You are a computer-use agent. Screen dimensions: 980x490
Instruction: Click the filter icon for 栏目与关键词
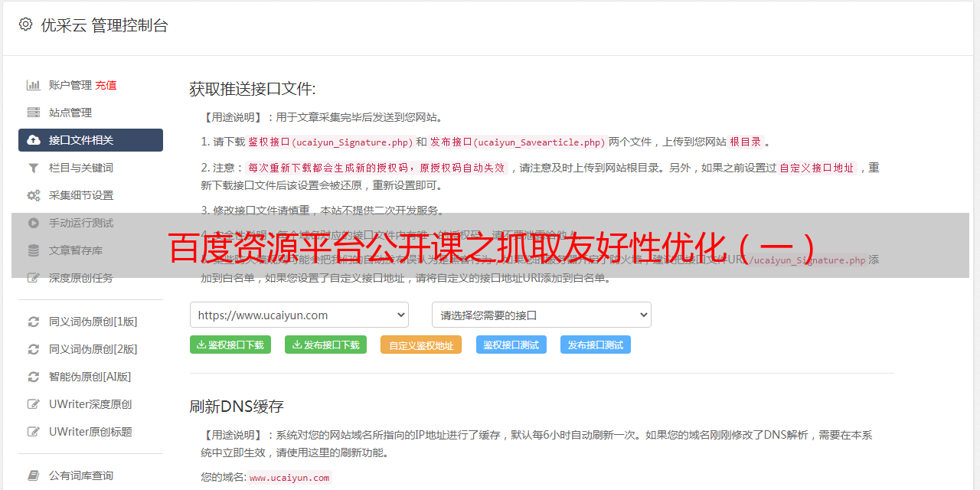tap(34, 168)
